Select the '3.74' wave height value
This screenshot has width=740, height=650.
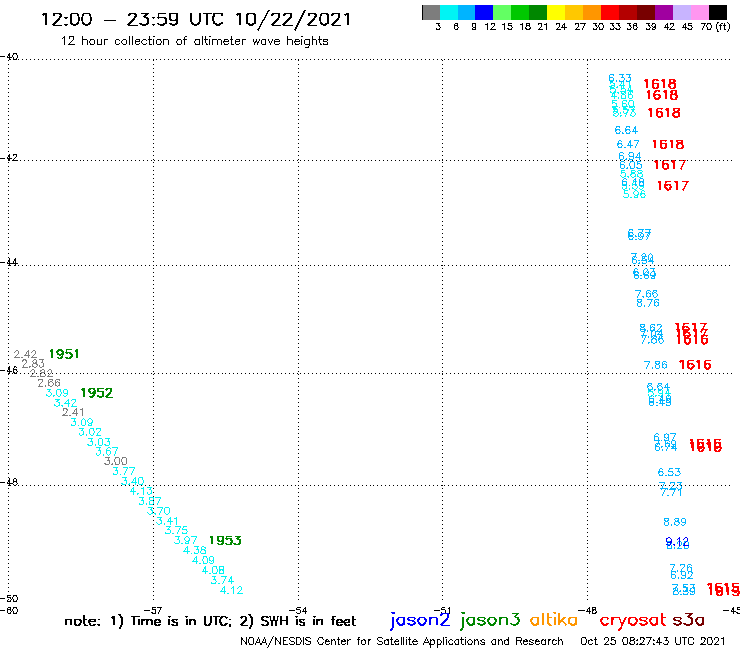pos(222,580)
